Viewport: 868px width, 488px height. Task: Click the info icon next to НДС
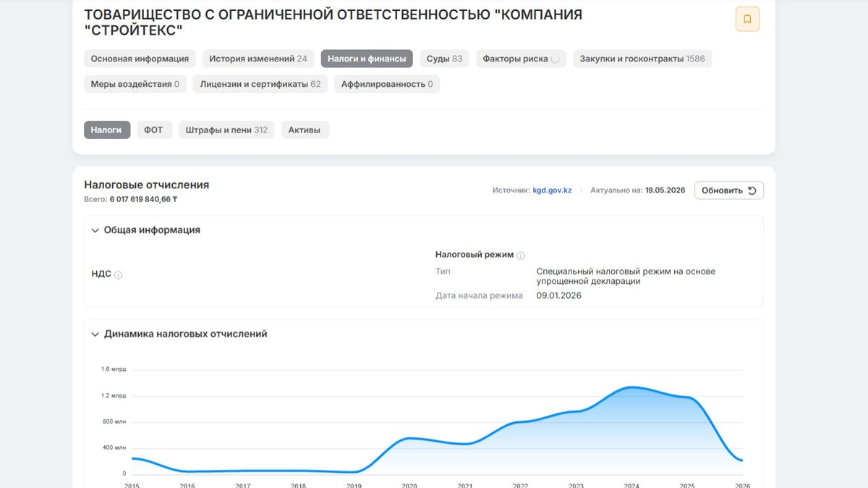[119, 275]
